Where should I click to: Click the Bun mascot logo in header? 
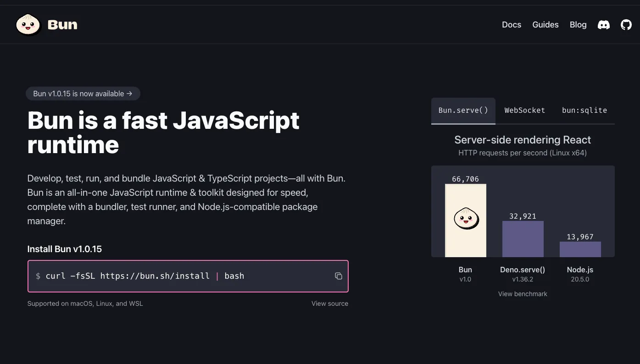pos(28,25)
